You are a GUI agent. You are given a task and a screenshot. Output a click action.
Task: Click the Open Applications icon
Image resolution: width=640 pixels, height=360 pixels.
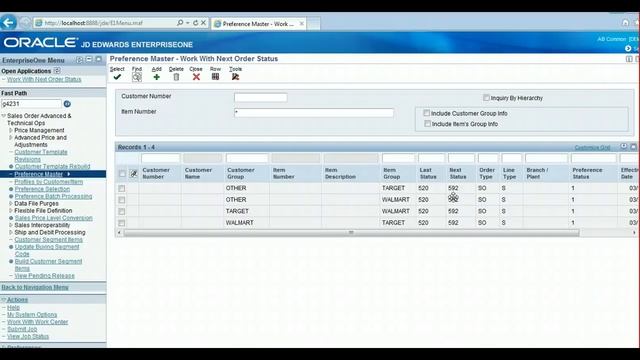[x=57, y=71]
